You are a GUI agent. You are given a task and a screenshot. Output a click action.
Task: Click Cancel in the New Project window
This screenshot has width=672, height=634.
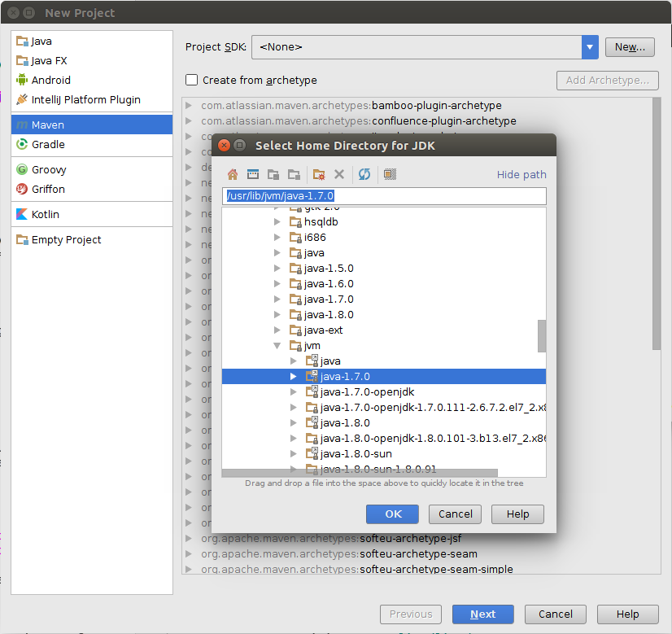pyautogui.click(x=556, y=614)
